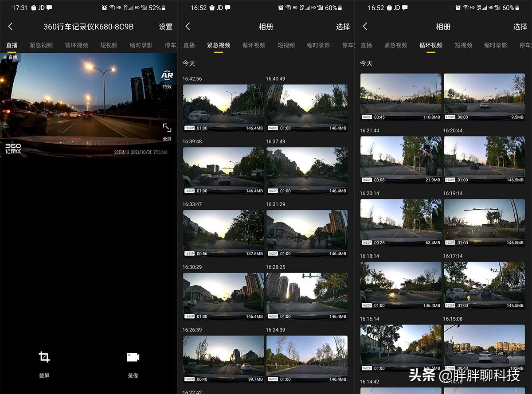Open the emergency video recorded at 16:42:56
Image resolution: width=532 pixels, height=394 pixels.
tap(223, 108)
